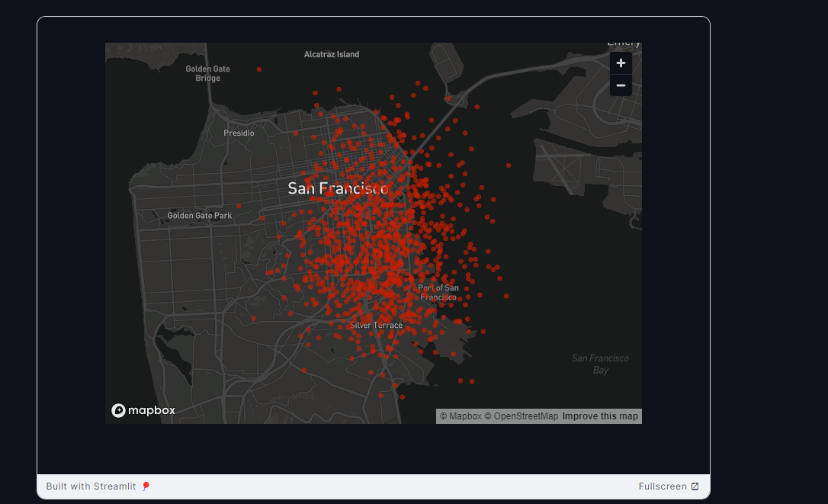This screenshot has height=504, width=828.
Task: Zoom in the map with plus button
Action: (621, 63)
